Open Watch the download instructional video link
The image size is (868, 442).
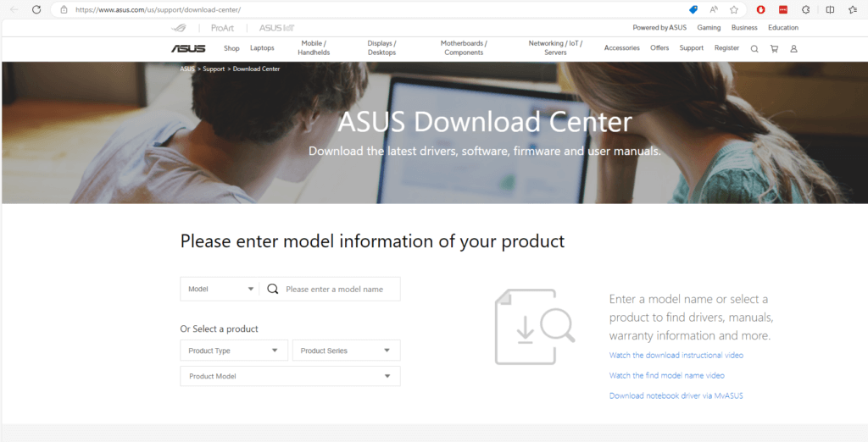(x=676, y=355)
